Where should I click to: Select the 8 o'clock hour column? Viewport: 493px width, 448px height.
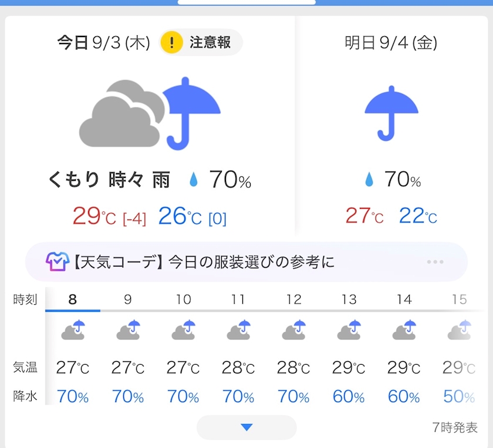pos(73,299)
